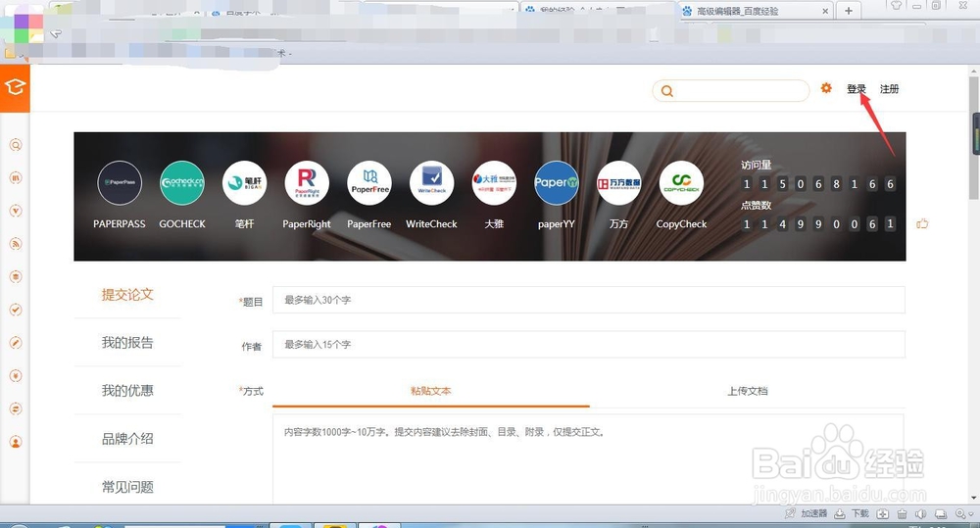Select the 高级编辑器_百度经验 browser tab

click(x=756, y=11)
